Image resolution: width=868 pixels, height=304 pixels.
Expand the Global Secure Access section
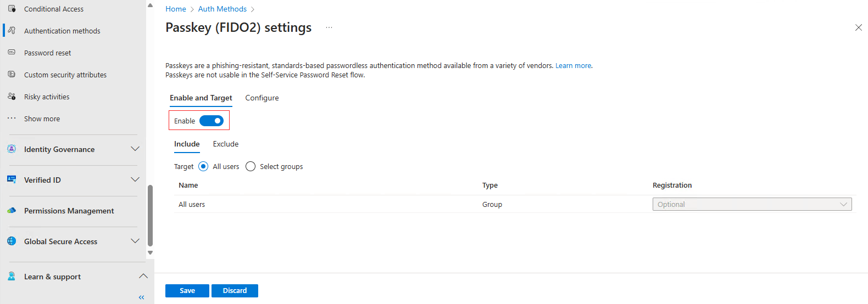135,241
